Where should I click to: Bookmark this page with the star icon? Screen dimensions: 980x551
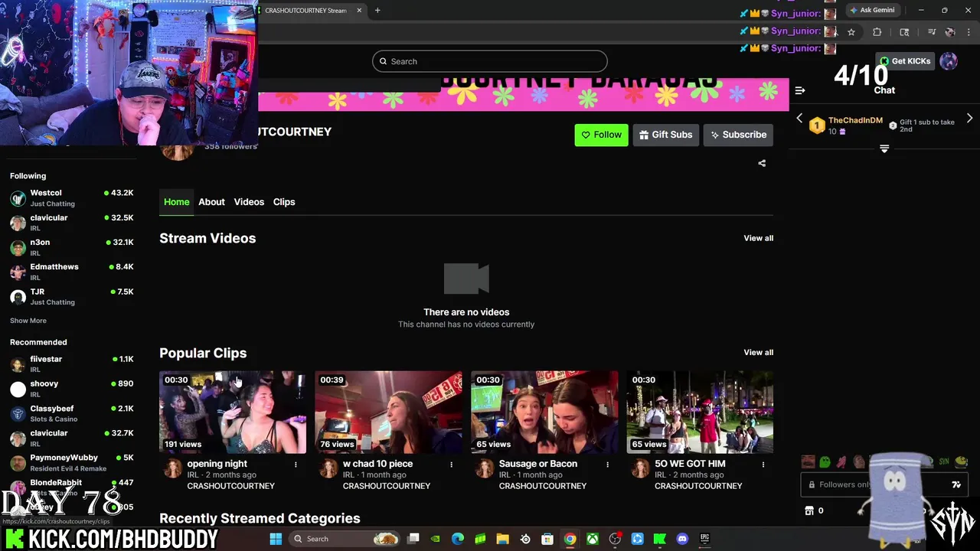coord(851,32)
